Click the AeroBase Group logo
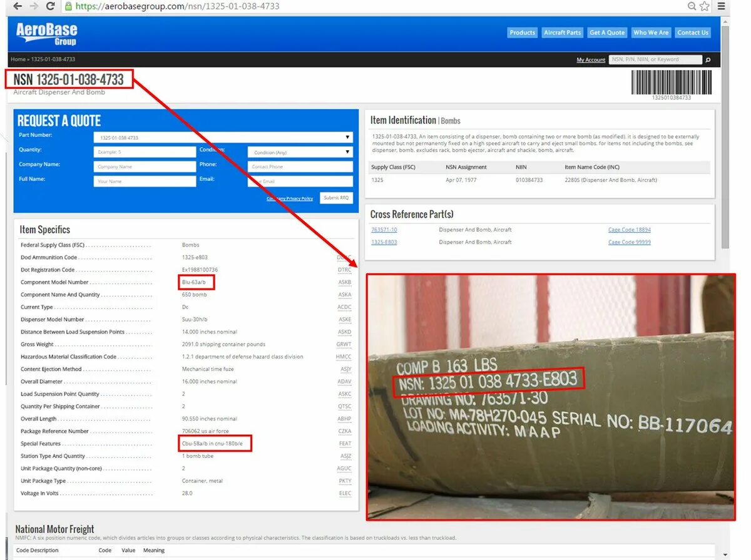The height and width of the screenshot is (560, 751). (x=47, y=34)
